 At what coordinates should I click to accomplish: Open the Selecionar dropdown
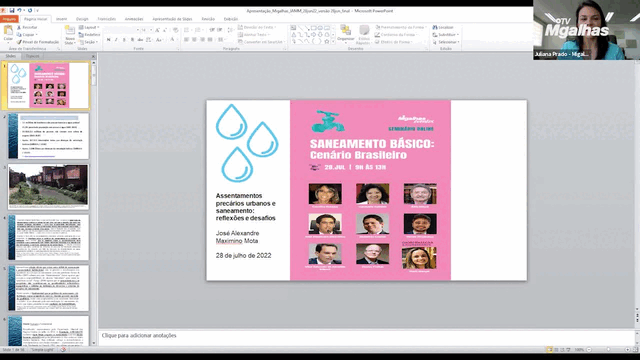click(x=446, y=42)
